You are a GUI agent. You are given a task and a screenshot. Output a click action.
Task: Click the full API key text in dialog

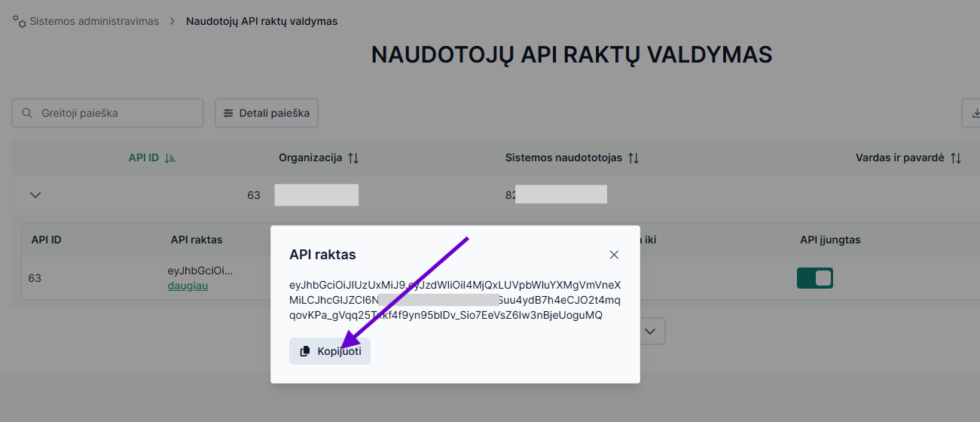click(x=455, y=300)
